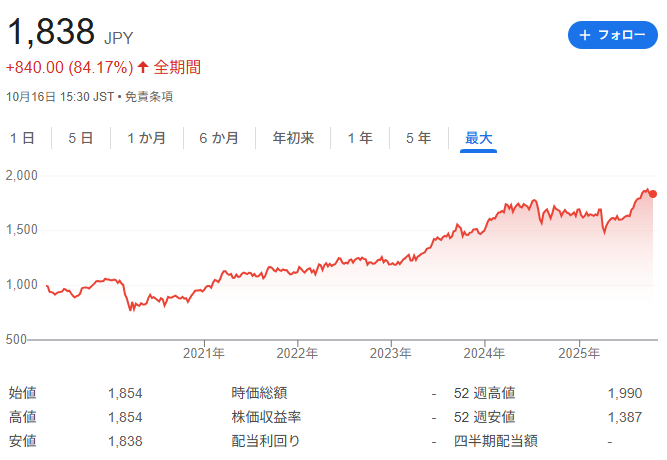Show the 1か月 chart range

(x=146, y=138)
